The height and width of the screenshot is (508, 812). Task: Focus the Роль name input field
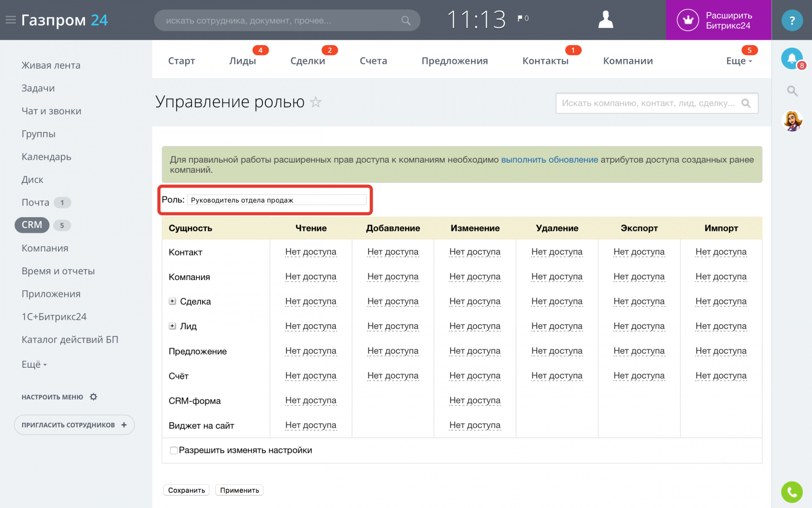(x=277, y=200)
